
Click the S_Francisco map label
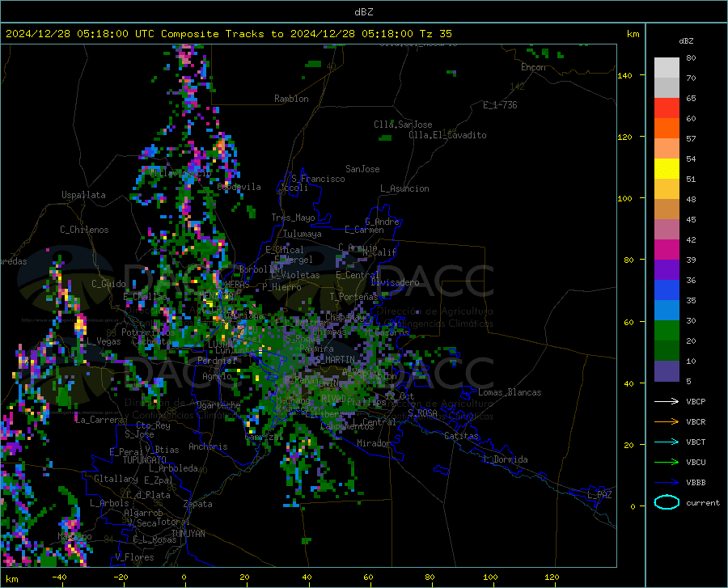tap(318, 179)
